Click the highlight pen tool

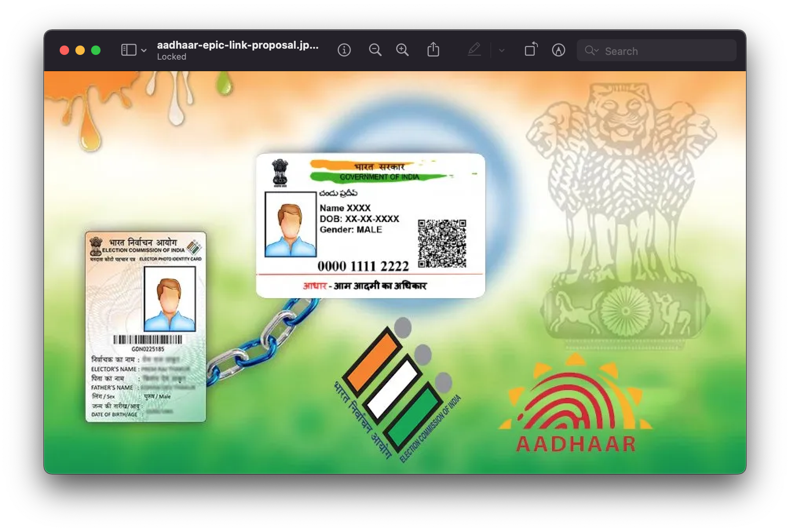474,50
